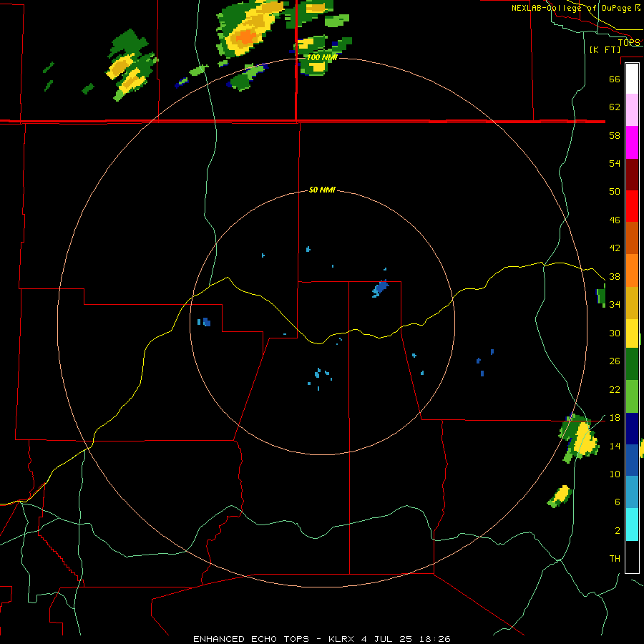Screen dimensions: 644x644
Task: Click the '34' legend value
Action: [x=615, y=305]
